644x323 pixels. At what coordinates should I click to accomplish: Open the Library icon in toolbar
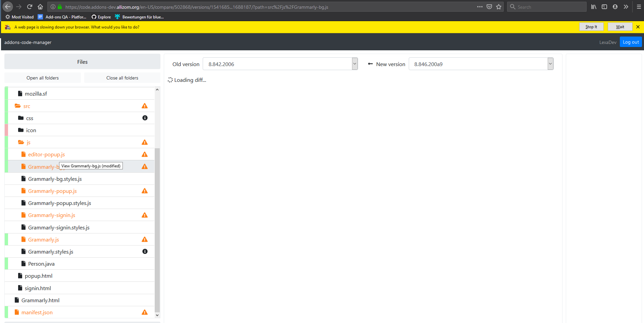click(x=594, y=7)
